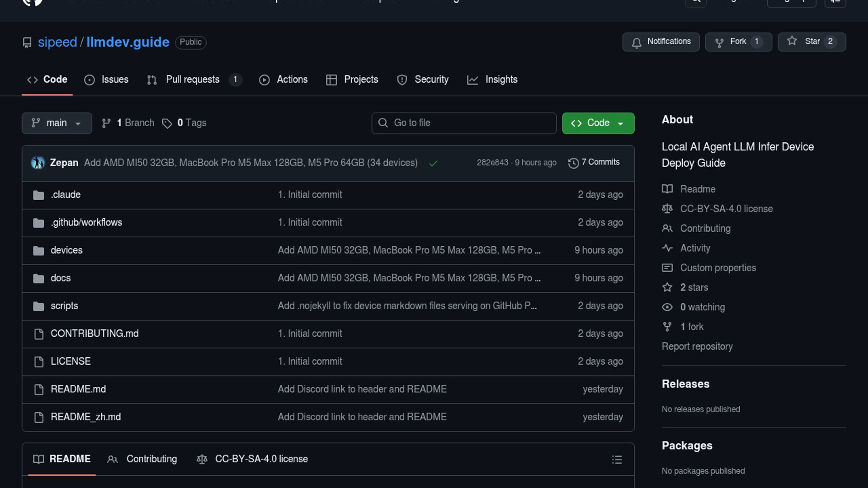Click the green commit status checkmark
The image size is (868, 488).
433,164
